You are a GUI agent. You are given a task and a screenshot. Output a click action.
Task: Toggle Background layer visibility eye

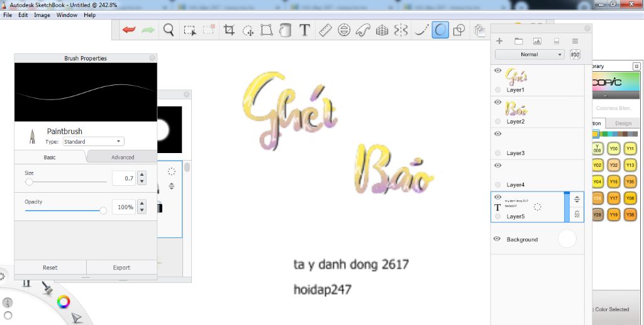(497, 239)
